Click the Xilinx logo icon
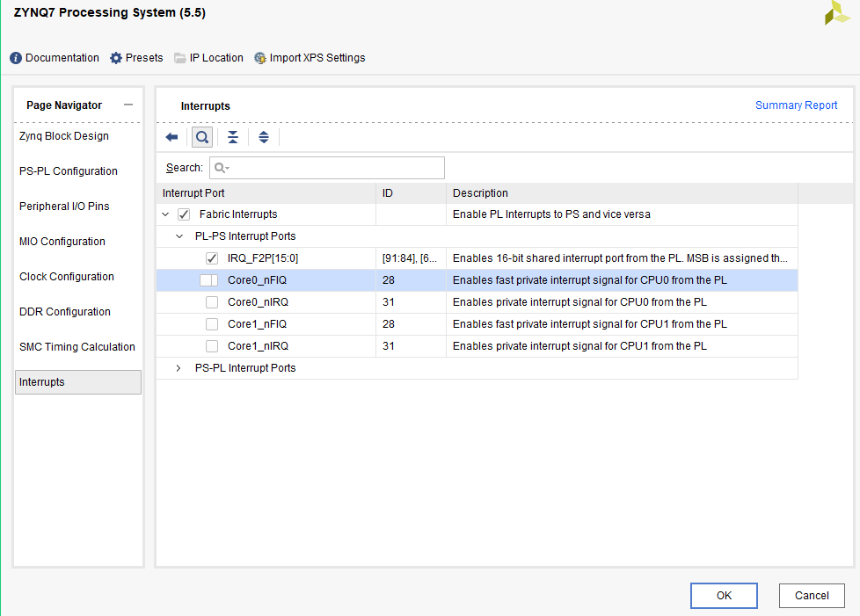 pyautogui.click(x=837, y=12)
